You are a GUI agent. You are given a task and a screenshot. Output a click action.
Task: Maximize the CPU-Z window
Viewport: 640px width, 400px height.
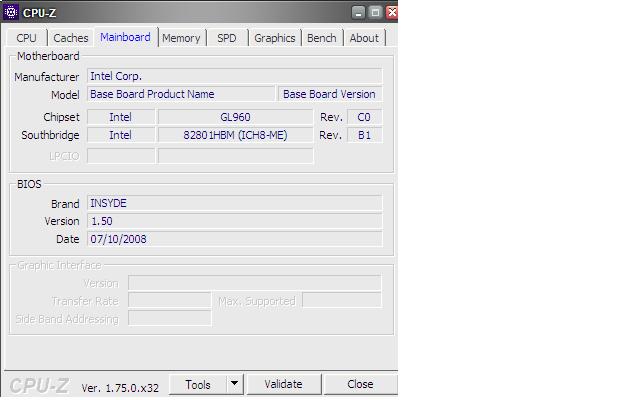pyautogui.click(x=375, y=13)
